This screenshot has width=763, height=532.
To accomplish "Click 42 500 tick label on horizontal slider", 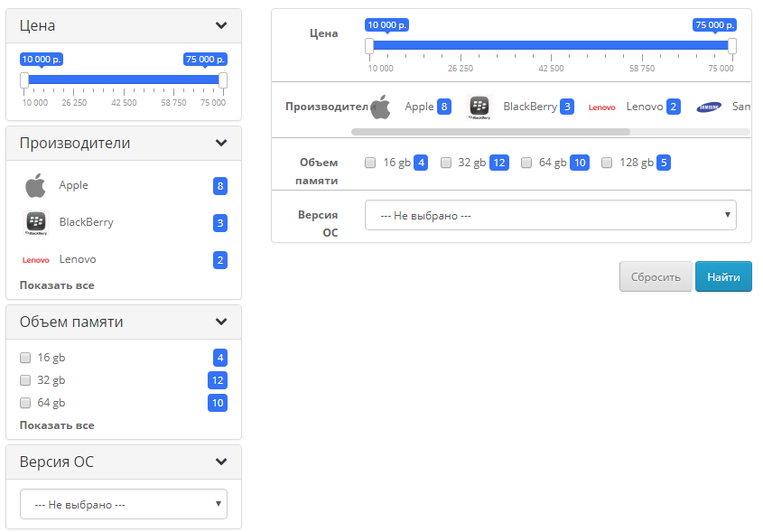I will [x=551, y=69].
